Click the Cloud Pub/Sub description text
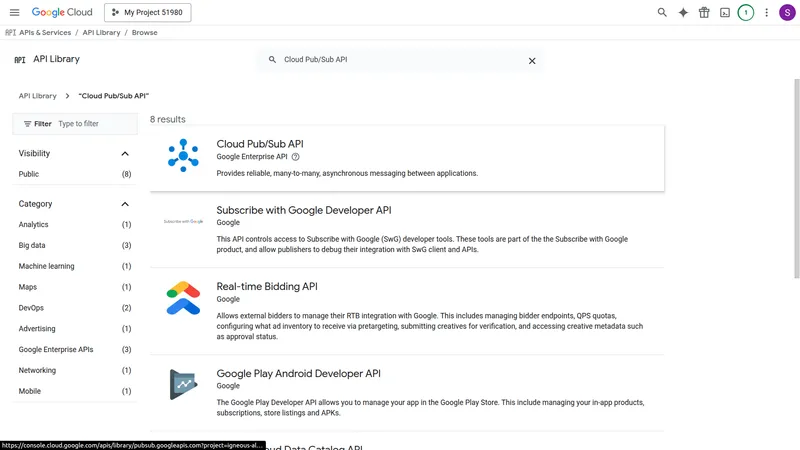The height and width of the screenshot is (450, 800). tap(347, 173)
